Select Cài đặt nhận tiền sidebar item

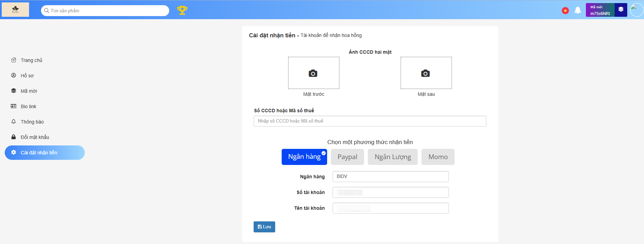pyautogui.click(x=45, y=153)
